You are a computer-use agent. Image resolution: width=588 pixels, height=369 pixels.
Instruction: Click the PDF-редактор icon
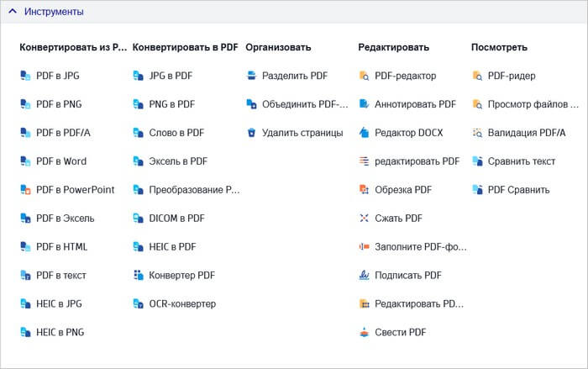364,76
